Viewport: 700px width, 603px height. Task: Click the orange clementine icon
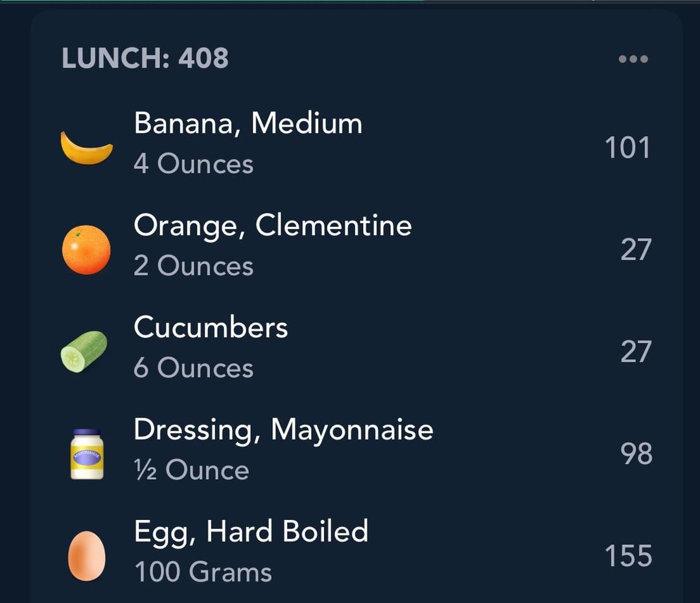click(x=86, y=250)
